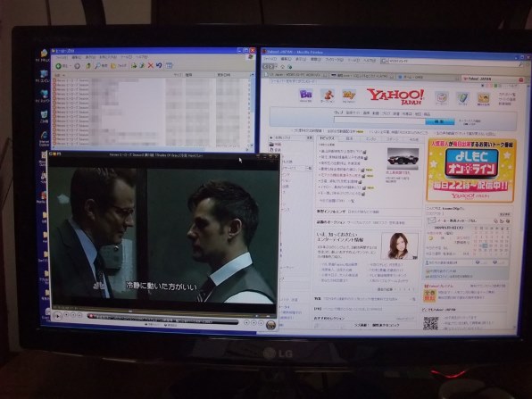532x399 pixels.
Task: Click the green Back button in Explorer
Action: pyautogui.click(x=58, y=66)
